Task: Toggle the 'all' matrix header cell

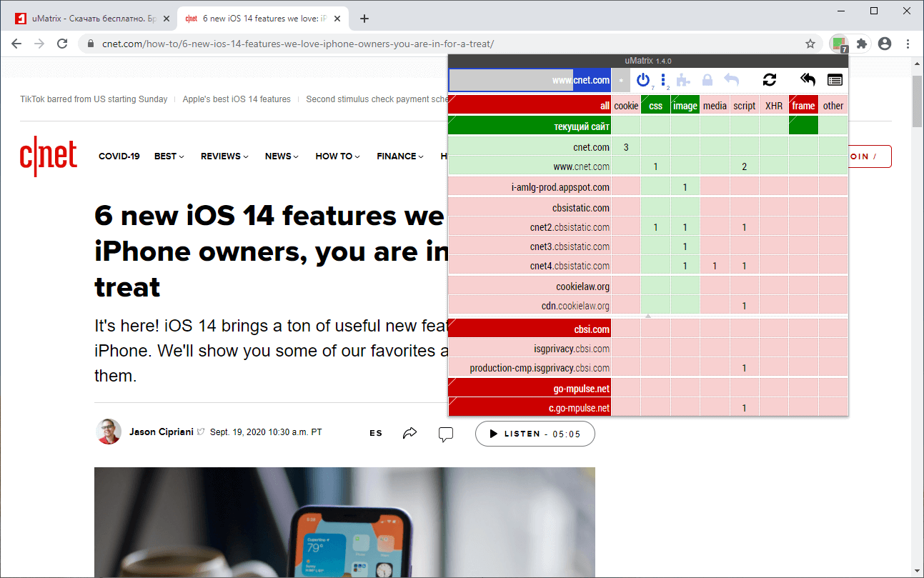Action: (x=530, y=105)
